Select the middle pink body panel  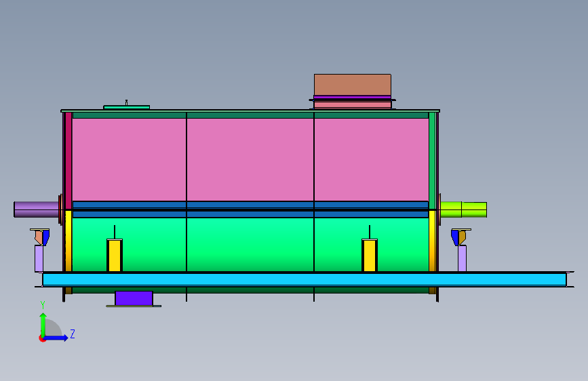[x=250, y=160]
